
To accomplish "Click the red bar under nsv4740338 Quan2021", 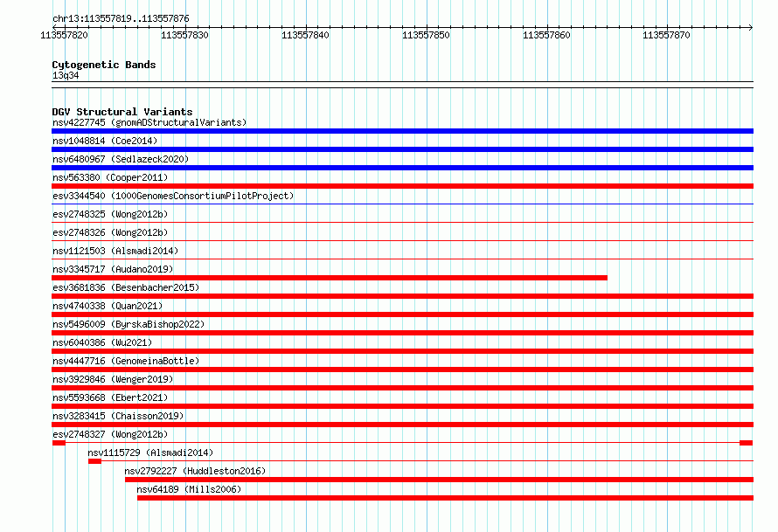I will (x=402, y=314).
